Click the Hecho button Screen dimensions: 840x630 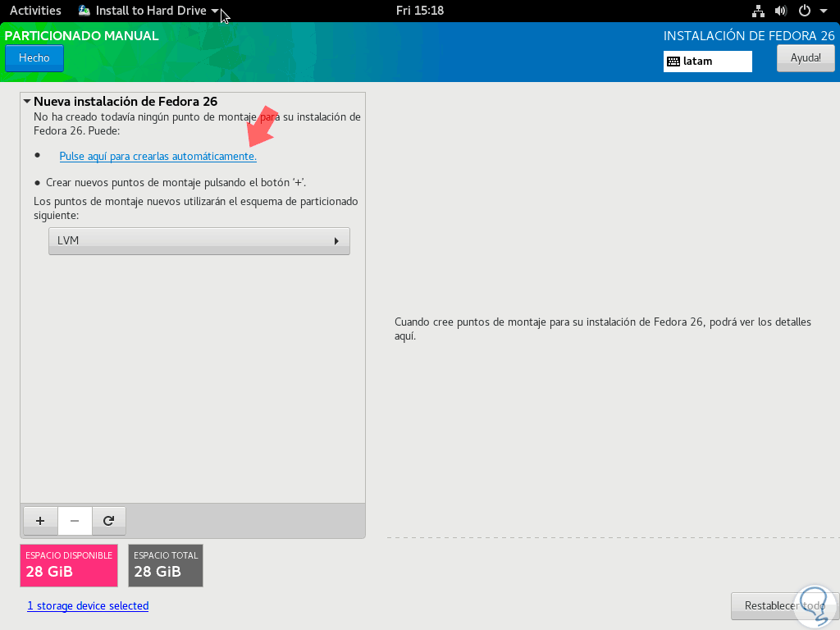(34, 58)
